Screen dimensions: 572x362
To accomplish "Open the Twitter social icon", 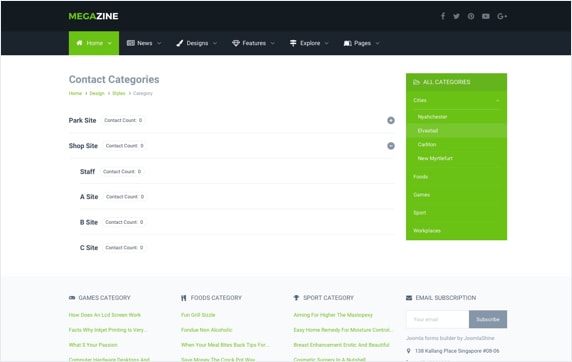I will pyautogui.click(x=456, y=16).
